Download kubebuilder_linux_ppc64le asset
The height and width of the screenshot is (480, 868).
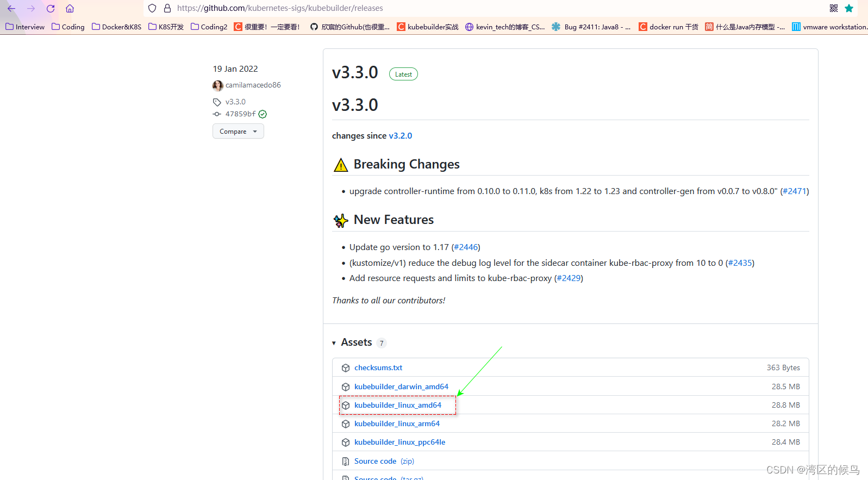(399, 442)
